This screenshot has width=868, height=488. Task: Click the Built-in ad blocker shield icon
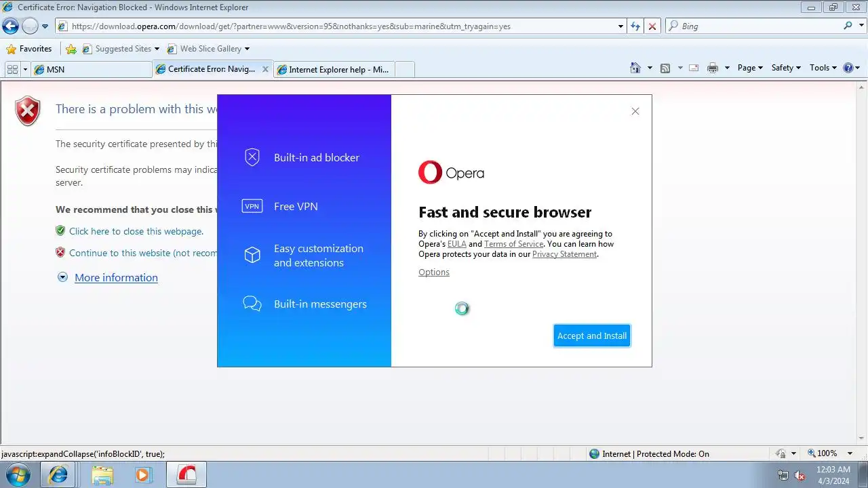point(252,157)
